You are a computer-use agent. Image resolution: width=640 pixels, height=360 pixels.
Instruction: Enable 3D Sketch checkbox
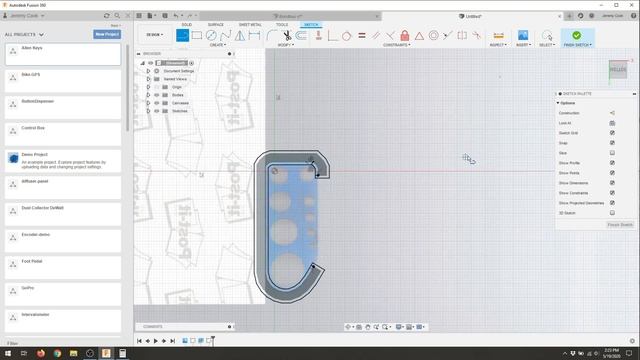point(612,213)
